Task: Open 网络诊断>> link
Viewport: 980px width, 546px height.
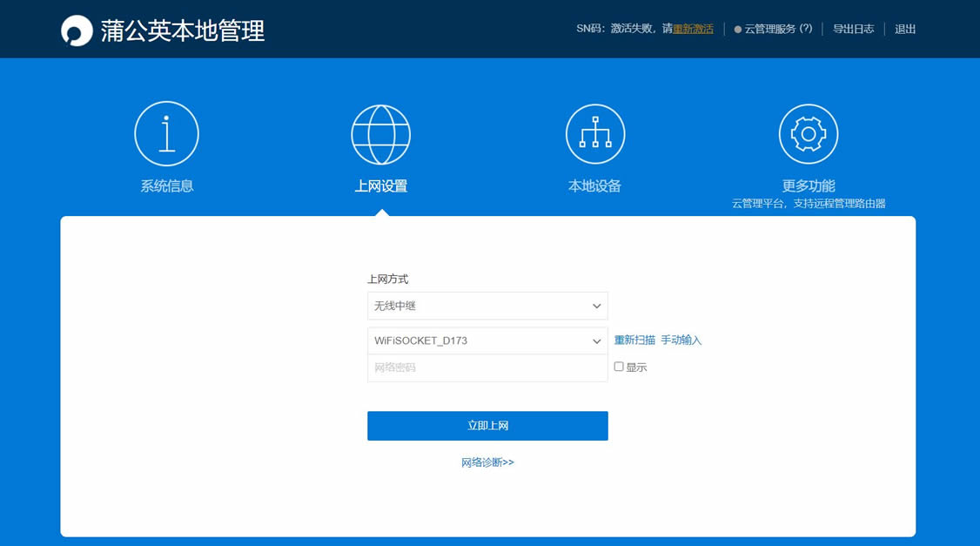Action: pos(487,462)
